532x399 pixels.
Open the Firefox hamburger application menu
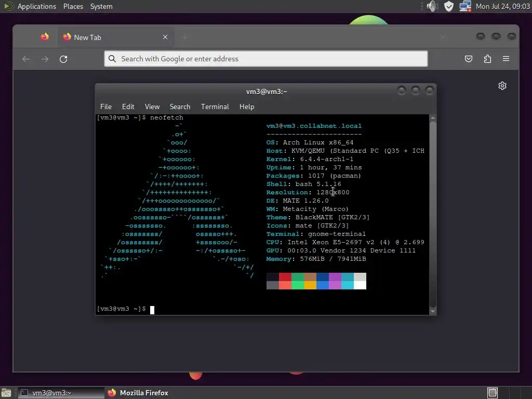[506, 59]
